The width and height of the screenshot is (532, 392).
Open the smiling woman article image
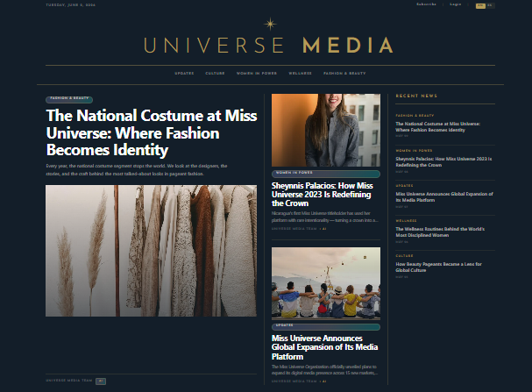tap(326, 131)
